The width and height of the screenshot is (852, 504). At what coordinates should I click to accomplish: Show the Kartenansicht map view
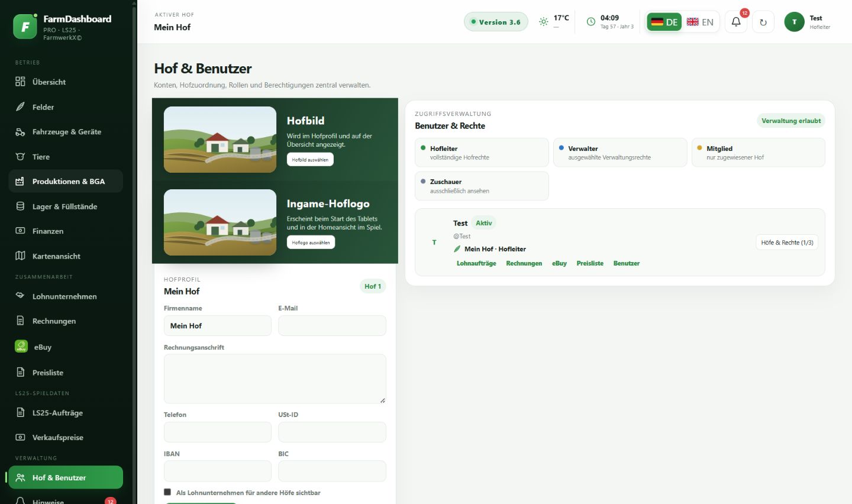pyautogui.click(x=66, y=256)
